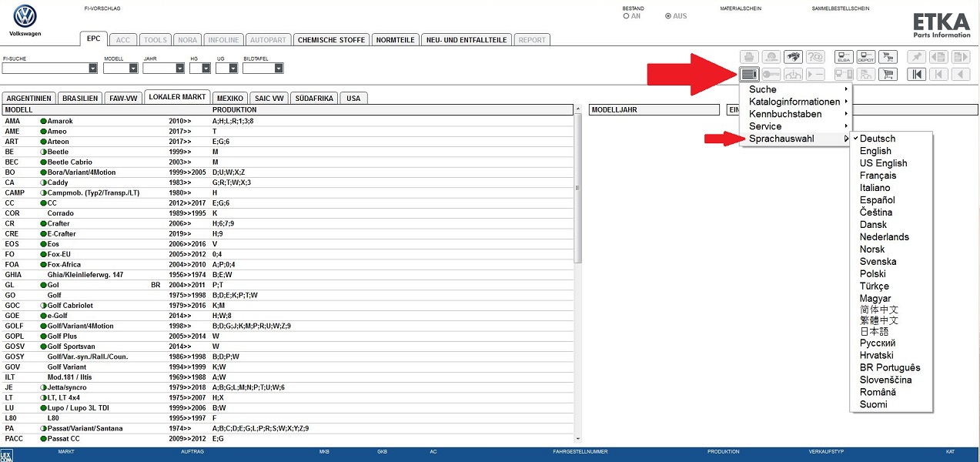
Task: Switch to BRASILIEN market tab
Action: point(80,99)
